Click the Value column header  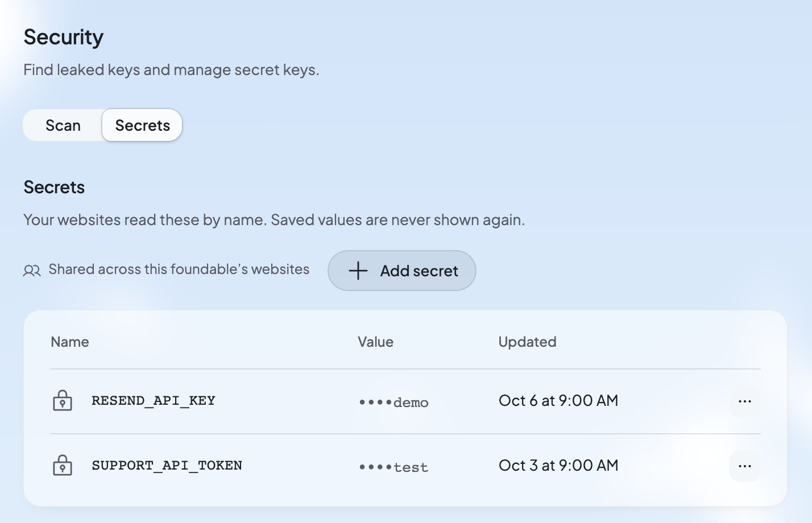375,342
